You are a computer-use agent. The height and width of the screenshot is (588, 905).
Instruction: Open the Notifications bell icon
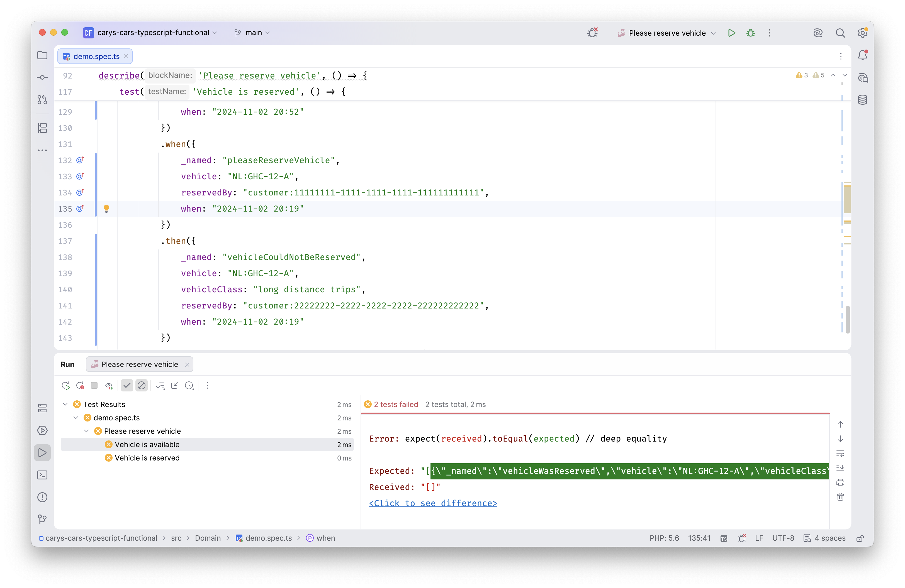click(x=862, y=55)
